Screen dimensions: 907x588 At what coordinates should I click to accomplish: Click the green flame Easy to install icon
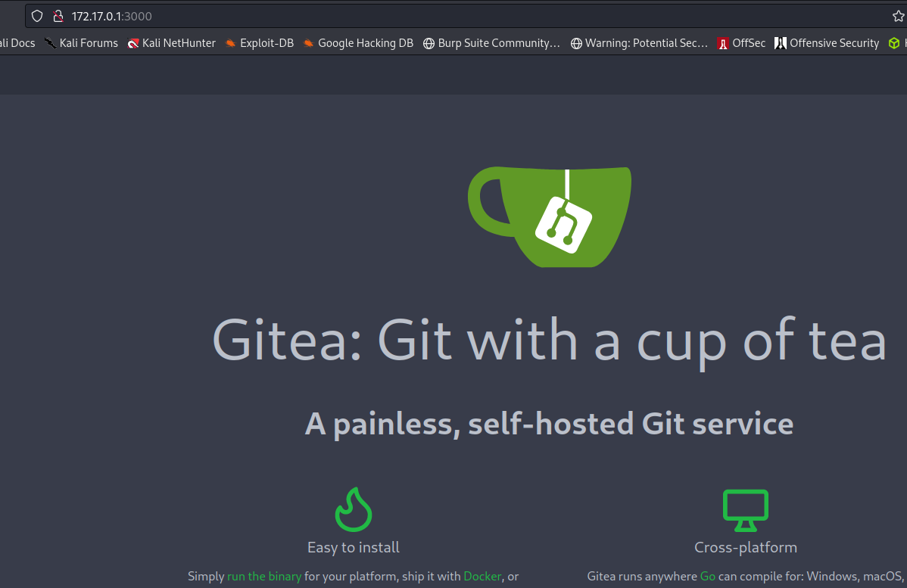click(354, 509)
